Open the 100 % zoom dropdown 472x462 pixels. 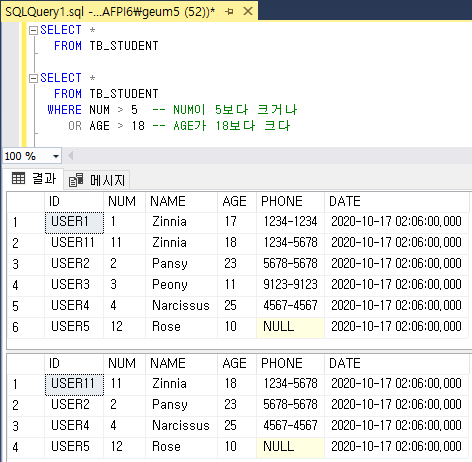(56, 156)
